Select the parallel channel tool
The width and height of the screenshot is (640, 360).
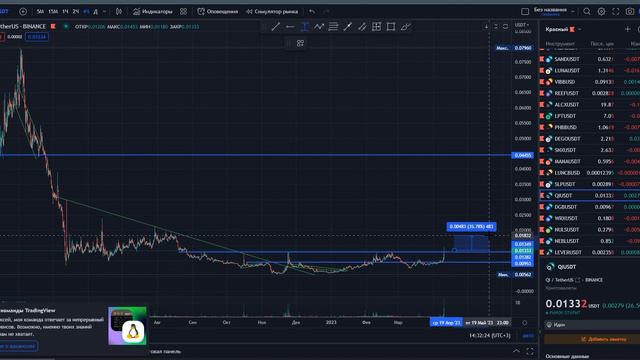pyautogui.click(x=362, y=27)
